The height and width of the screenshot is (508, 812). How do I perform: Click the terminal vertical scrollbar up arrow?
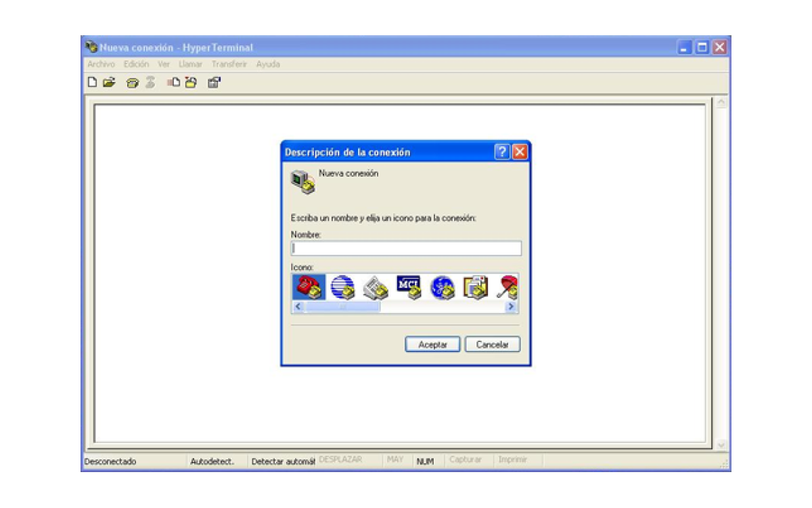point(721,103)
